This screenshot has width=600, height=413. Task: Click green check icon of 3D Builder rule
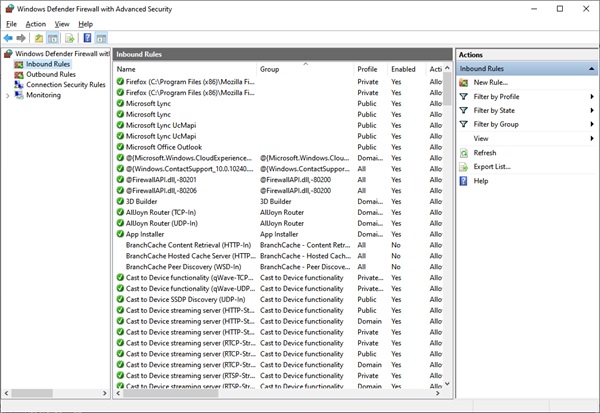(x=120, y=201)
